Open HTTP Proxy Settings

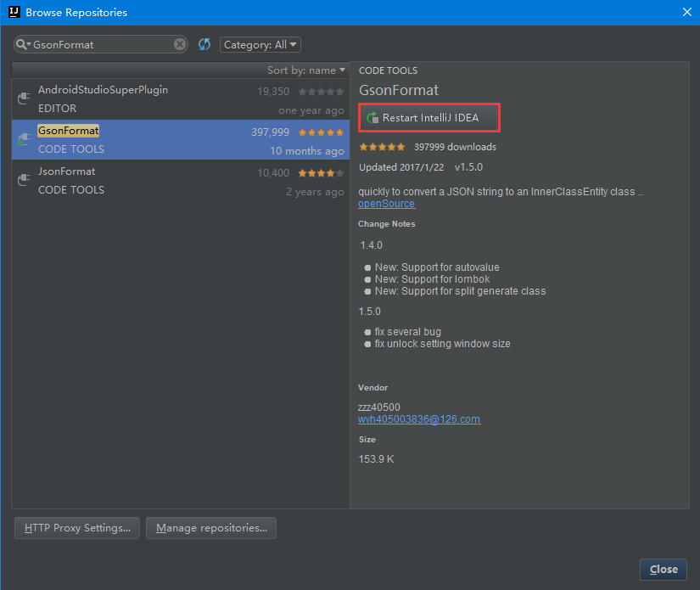76,527
